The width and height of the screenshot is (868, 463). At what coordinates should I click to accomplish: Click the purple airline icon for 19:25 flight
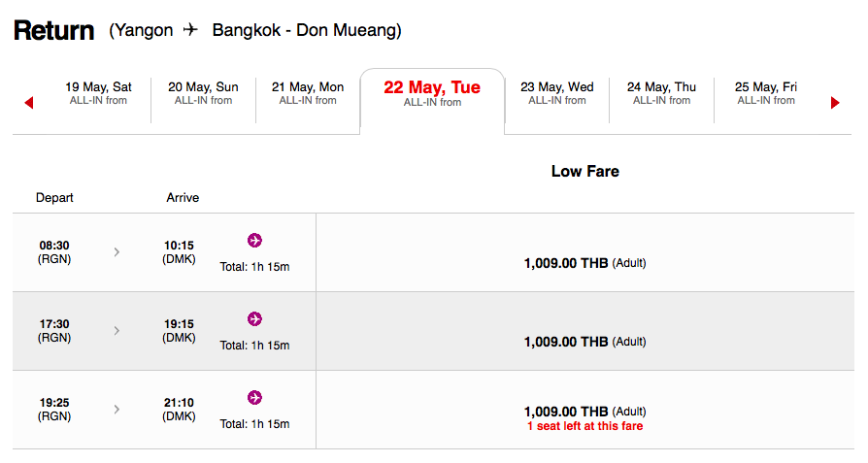point(254,398)
